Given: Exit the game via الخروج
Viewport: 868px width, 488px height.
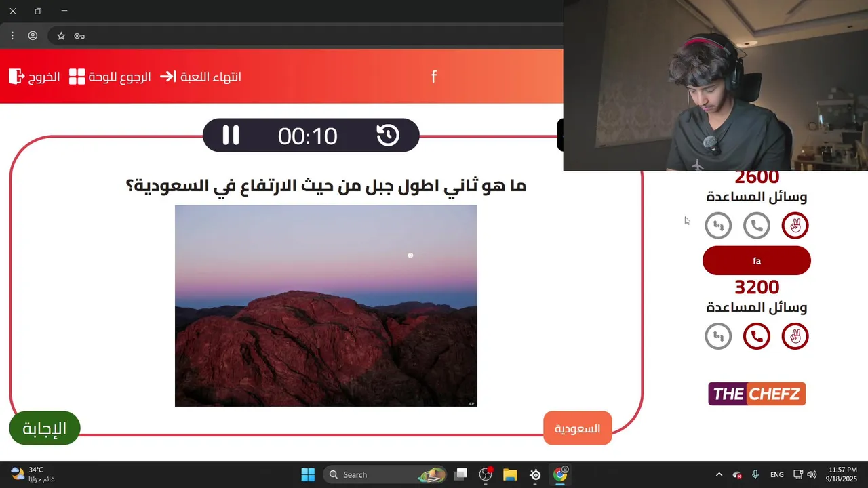Looking at the screenshot, I should [35, 77].
